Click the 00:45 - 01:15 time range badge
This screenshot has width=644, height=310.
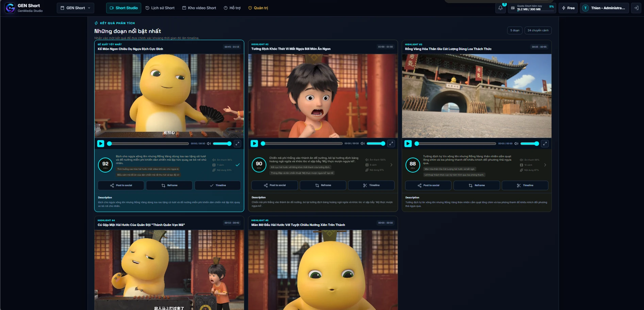click(232, 47)
